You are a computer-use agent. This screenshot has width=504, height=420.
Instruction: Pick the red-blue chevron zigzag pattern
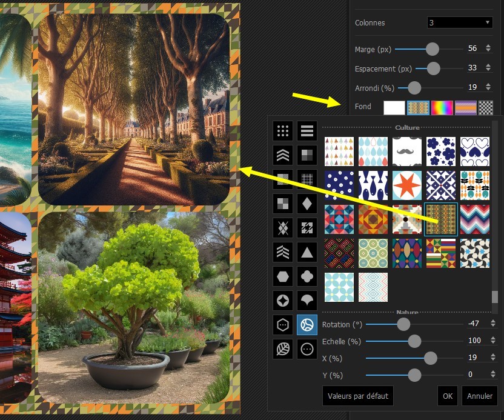coord(475,219)
